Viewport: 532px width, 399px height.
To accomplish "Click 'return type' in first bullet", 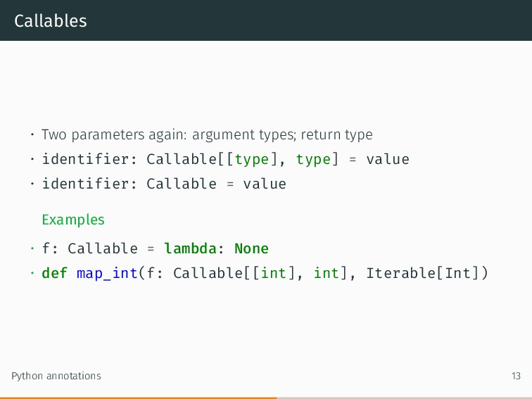I will (336, 134).
